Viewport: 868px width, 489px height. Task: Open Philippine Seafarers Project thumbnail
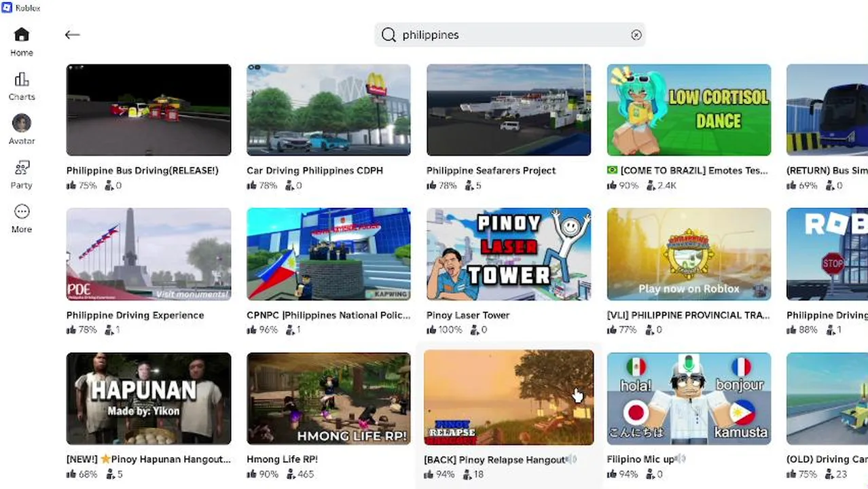509,110
